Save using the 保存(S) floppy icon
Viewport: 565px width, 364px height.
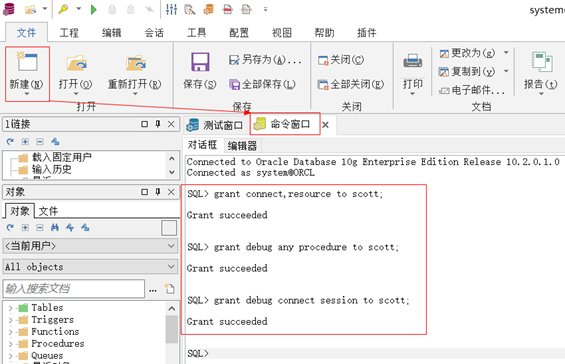pos(200,62)
